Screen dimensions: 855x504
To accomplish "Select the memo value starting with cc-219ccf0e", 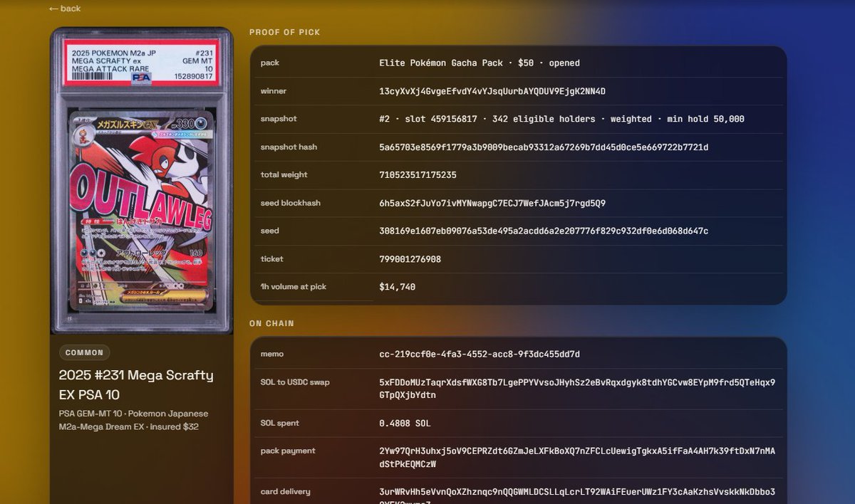I will 480,354.
